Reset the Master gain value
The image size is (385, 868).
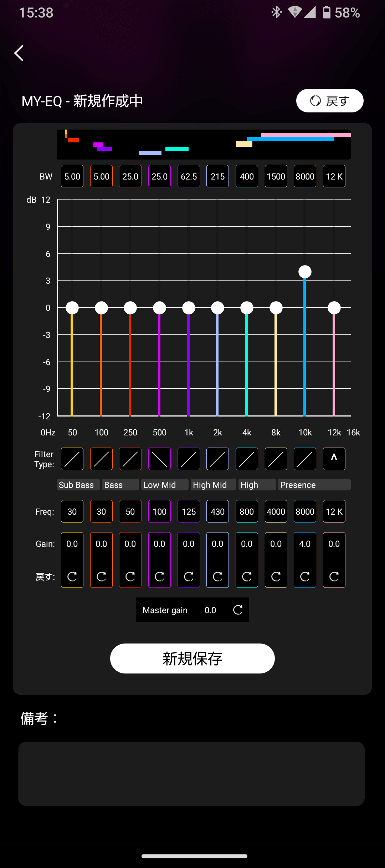(238, 610)
